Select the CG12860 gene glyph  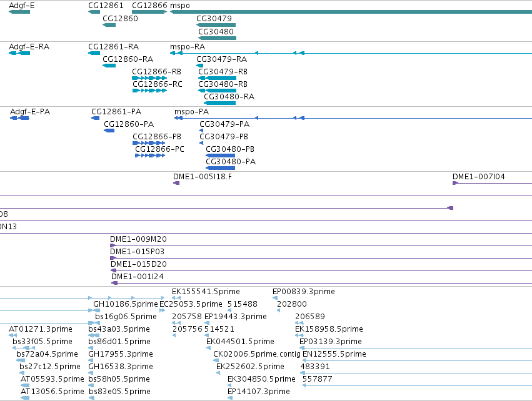109,25
